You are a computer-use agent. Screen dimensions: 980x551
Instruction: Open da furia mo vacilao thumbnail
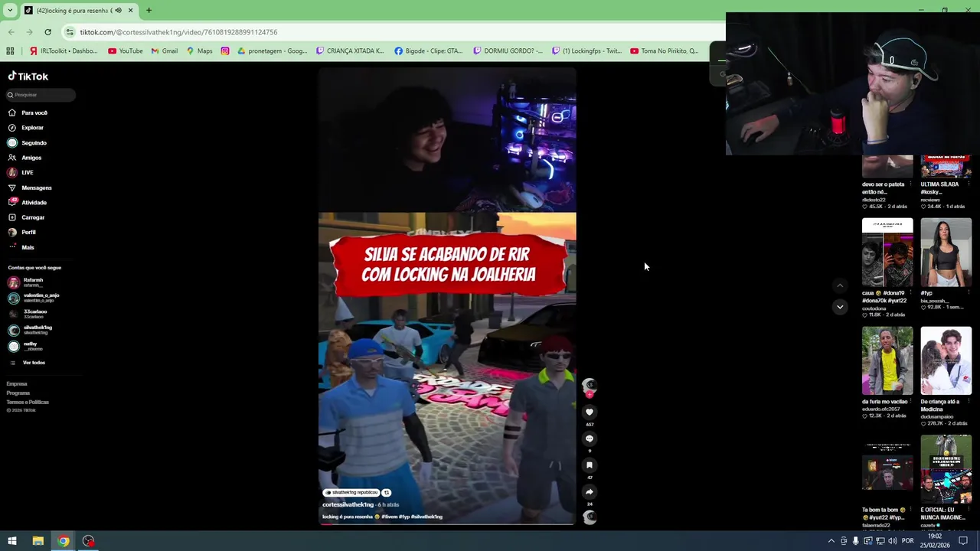coord(887,361)
